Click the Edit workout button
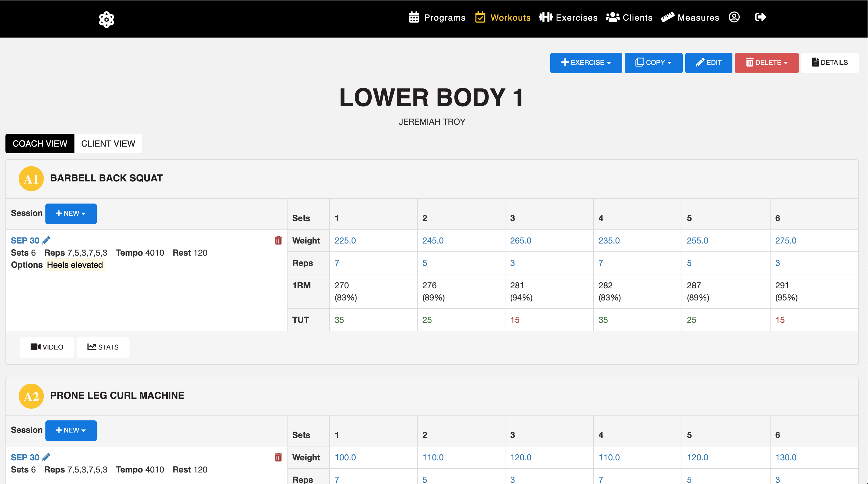Viewport: 868px width, 484px height. [x=709, y=62]
